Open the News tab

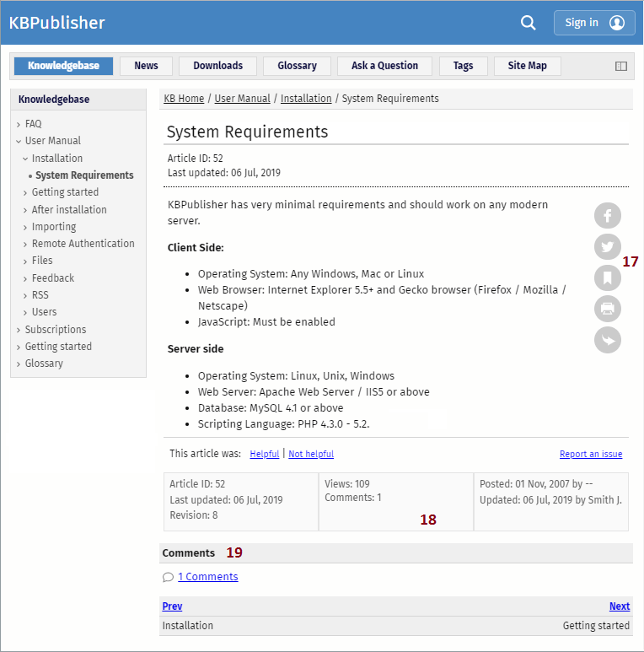point(147,66)
